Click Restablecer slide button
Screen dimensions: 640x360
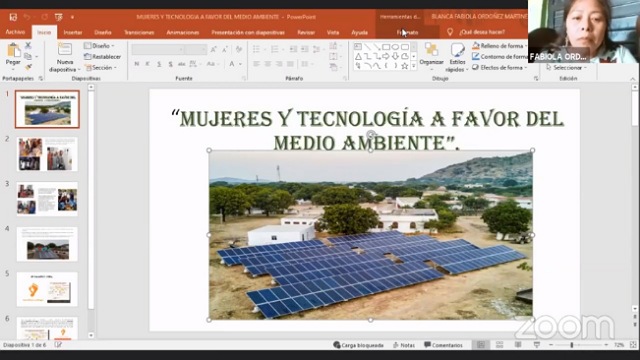tap(102, 57)
